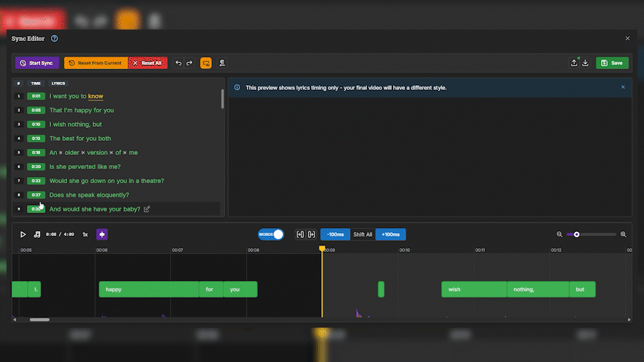Dismiss the preview info banner
Viewport: 644px width, 362px height.
(x=623, y=87)
